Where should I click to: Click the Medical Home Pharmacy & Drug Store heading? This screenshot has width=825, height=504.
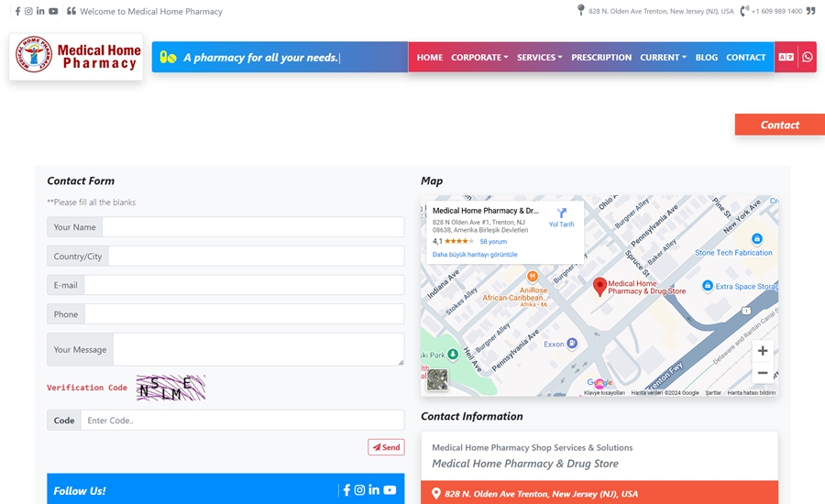coord(525,464)
